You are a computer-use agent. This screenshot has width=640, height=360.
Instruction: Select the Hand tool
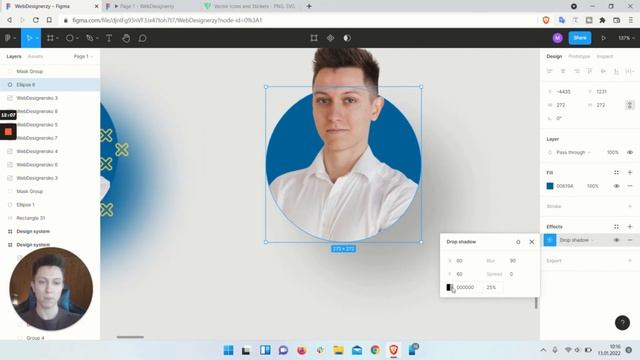click(126, 38)
